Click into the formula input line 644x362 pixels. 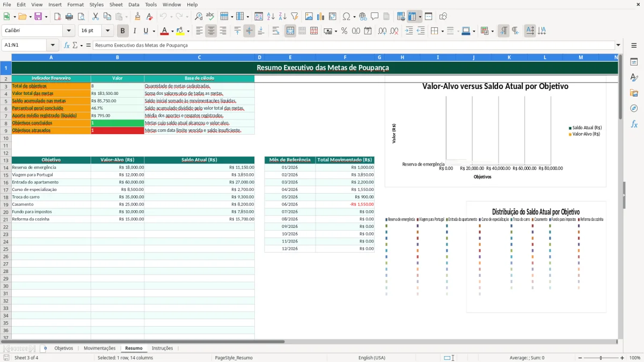pyautogui.click(x=353, y=45)
